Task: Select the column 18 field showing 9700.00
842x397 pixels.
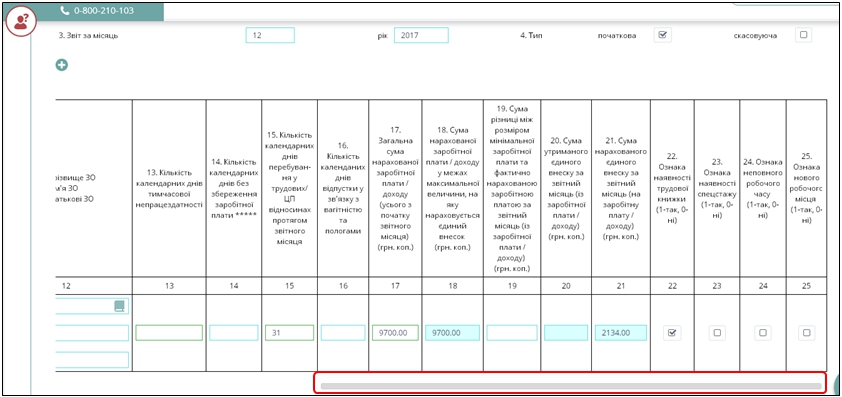Action: click(453, 333)
